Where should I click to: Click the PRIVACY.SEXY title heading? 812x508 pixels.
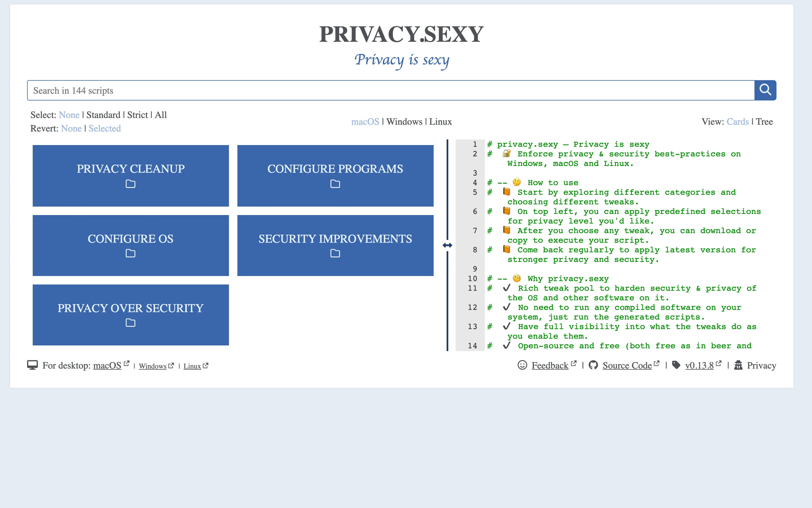click(401, 34)
